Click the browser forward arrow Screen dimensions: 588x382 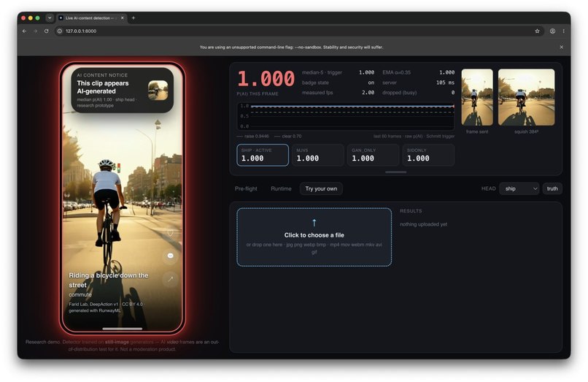click(x=35, y=31)
